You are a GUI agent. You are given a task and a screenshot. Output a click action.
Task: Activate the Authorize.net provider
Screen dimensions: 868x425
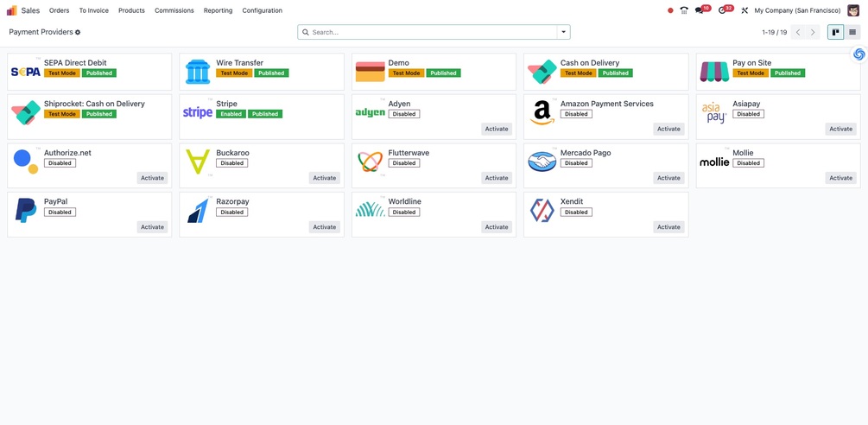(x=152, y=178)
